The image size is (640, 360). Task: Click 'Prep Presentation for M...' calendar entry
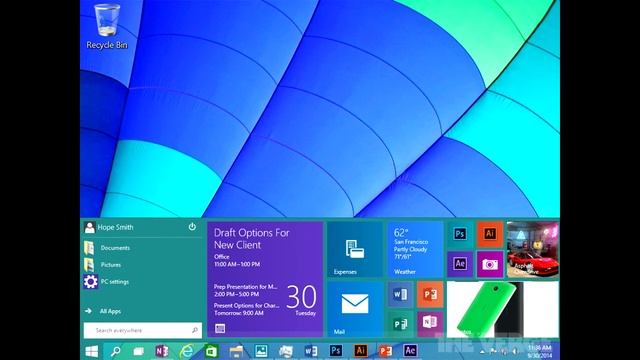245,290
